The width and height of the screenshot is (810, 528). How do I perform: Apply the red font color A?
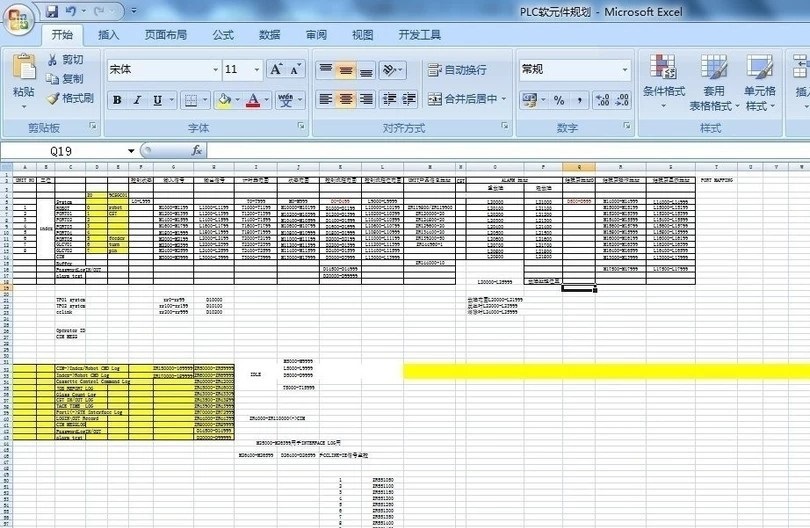point(253,100)
